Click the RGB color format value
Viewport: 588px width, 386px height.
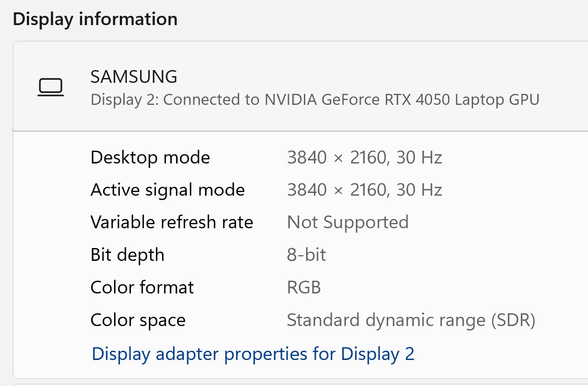pyautogui.click(x=304, y=287)
